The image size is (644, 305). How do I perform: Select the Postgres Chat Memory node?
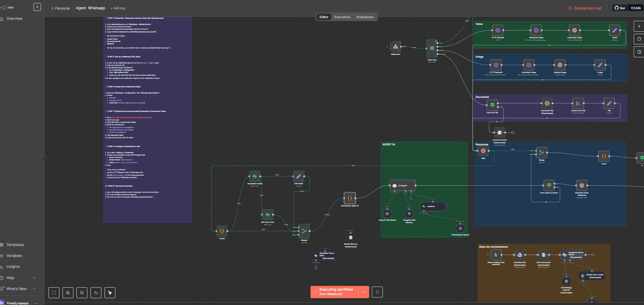pos(409,214)
